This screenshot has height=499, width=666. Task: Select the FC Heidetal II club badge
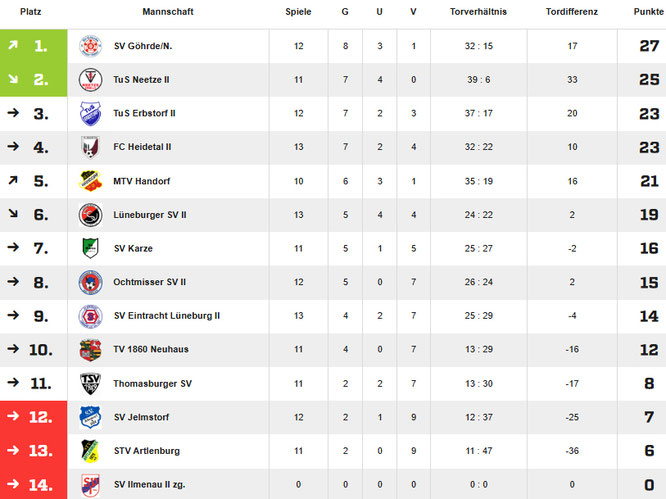tap(90, 147)
